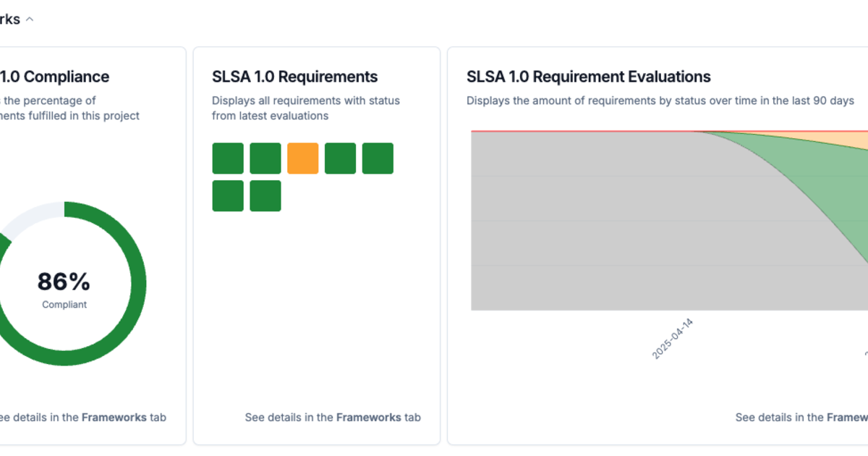Open details link in Requirement Evaluations card
Screen dimensions: 868x456
pos(801,418)
